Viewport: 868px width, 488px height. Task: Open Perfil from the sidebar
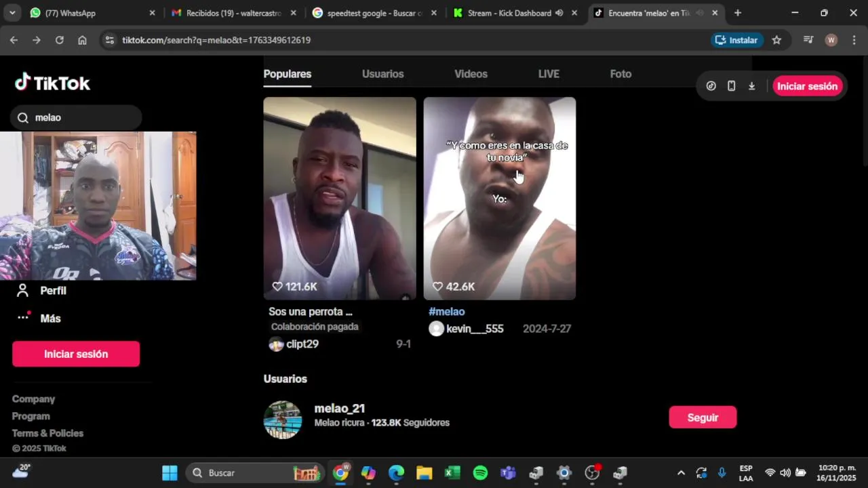tap(41, 291)
